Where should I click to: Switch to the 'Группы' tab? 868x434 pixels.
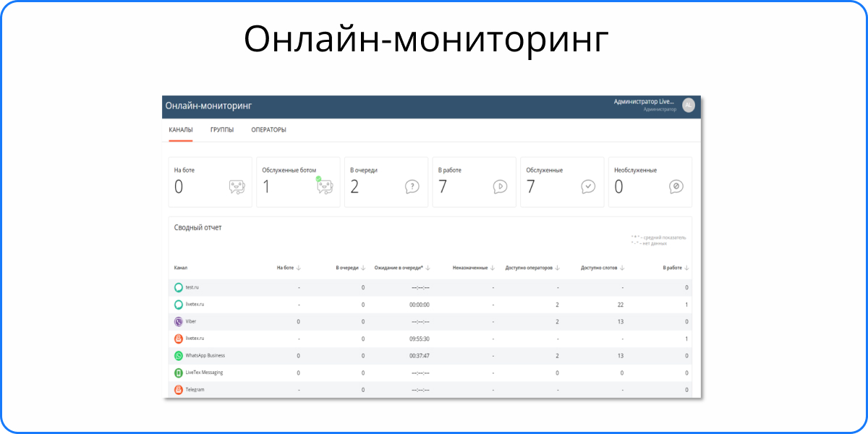222,130
